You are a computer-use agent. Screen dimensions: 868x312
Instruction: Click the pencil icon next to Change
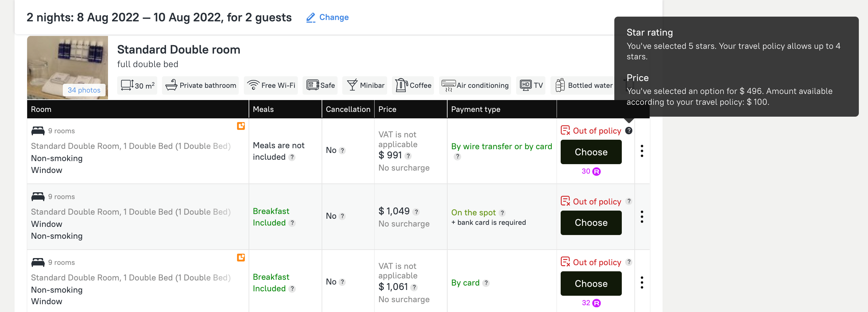(310, 18)
